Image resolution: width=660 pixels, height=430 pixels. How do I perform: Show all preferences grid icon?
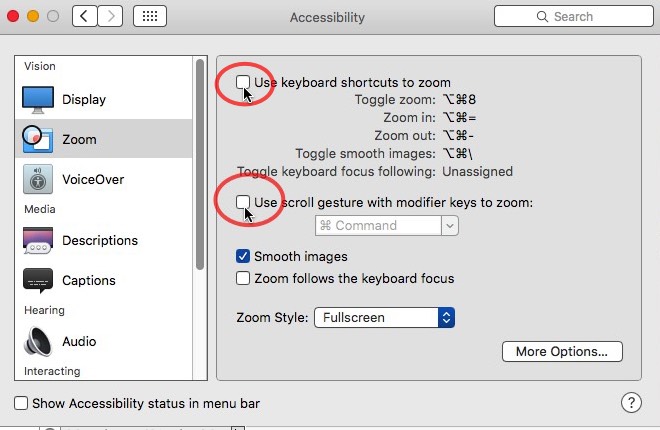pos(149,17)
